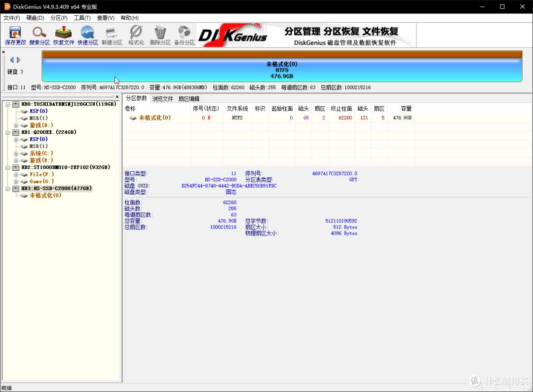Screen dimensions: 533x392
Task: Click the 备份分区 backup partition icon
Action: [184, 36]
